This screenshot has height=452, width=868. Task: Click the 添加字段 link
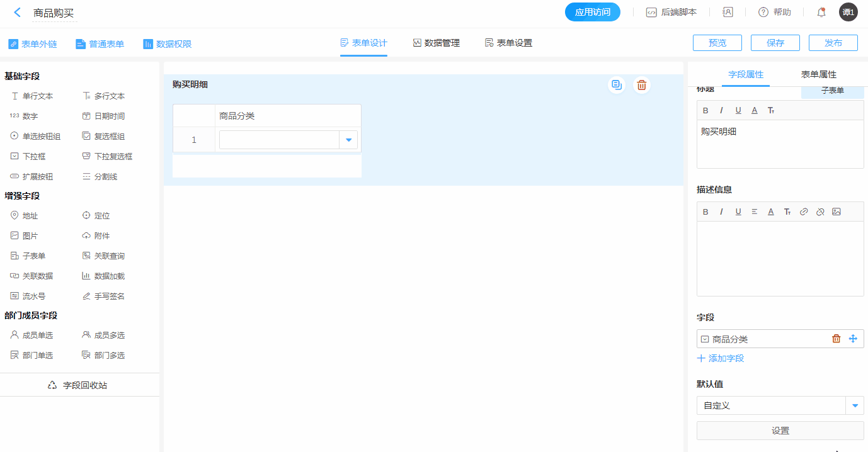[x=721, y=358]
